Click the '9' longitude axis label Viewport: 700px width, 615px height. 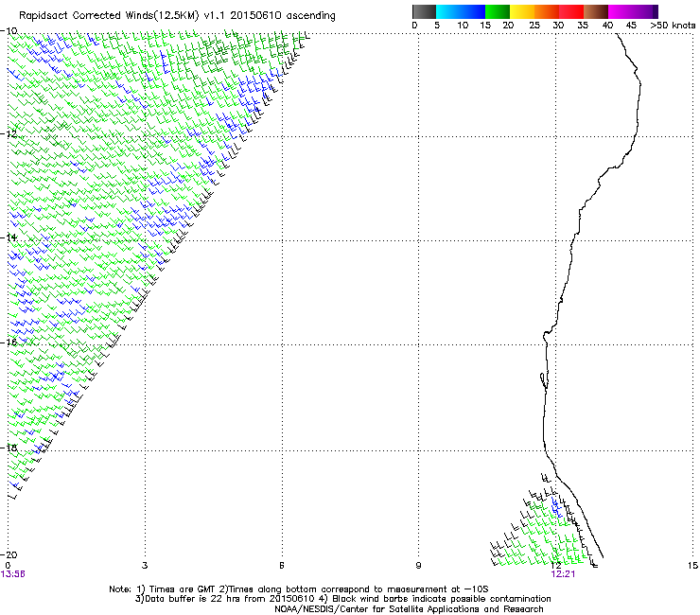point(418,566)
